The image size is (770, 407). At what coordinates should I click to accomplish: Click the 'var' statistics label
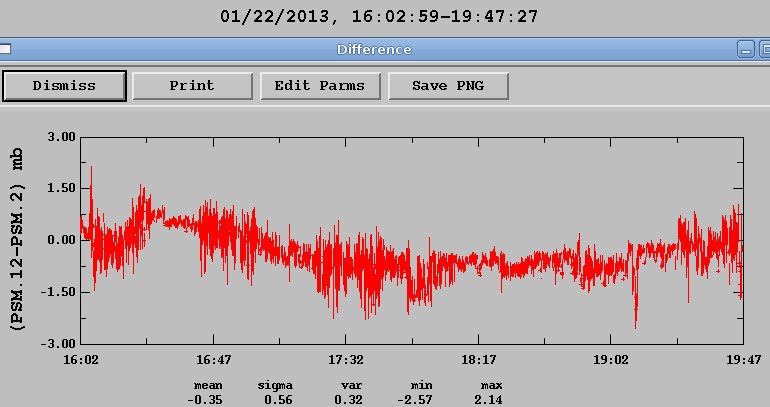pos(352,386)
